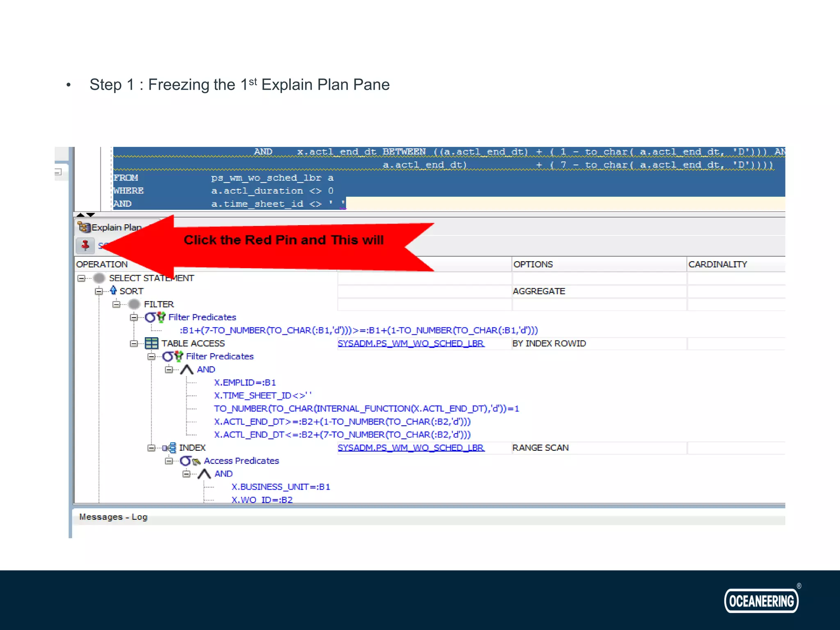Click the AND caret icon above X.BUSINESS_UNIT
Screen dimensions: 840x630
pyautogui.click(x=204, y=474)
